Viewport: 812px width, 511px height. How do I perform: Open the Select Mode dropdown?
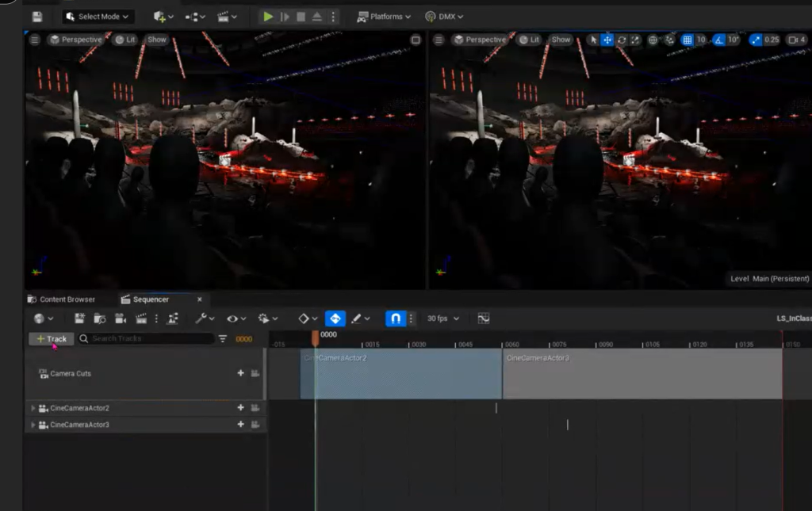98,17
